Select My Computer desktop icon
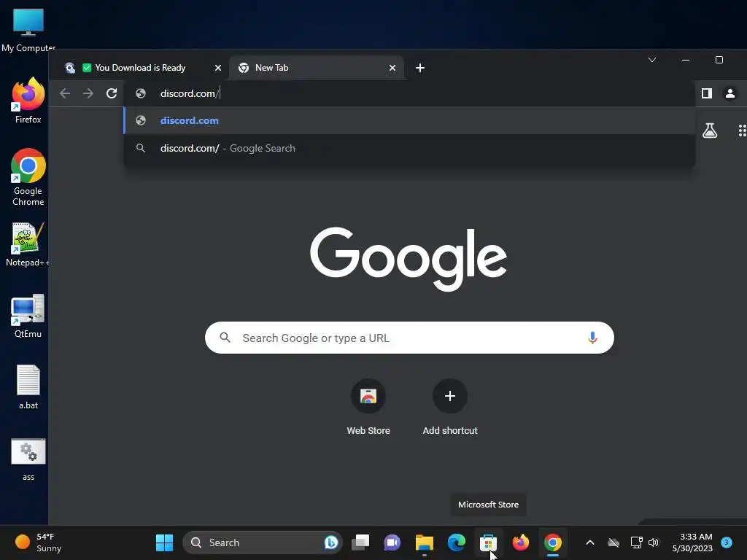The width and height of the screenshot is (747, 560). point(28,30)
